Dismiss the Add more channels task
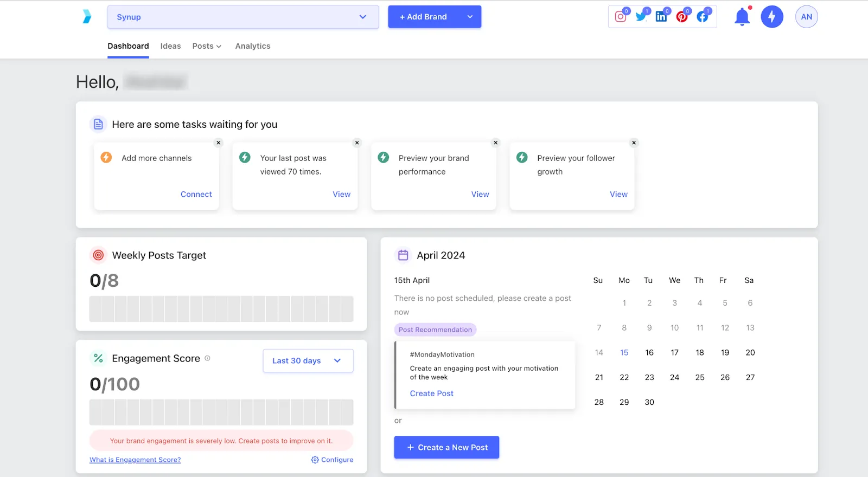Image resolution: width=868 pixels, height=477 pixels. (x=219, y=143)
